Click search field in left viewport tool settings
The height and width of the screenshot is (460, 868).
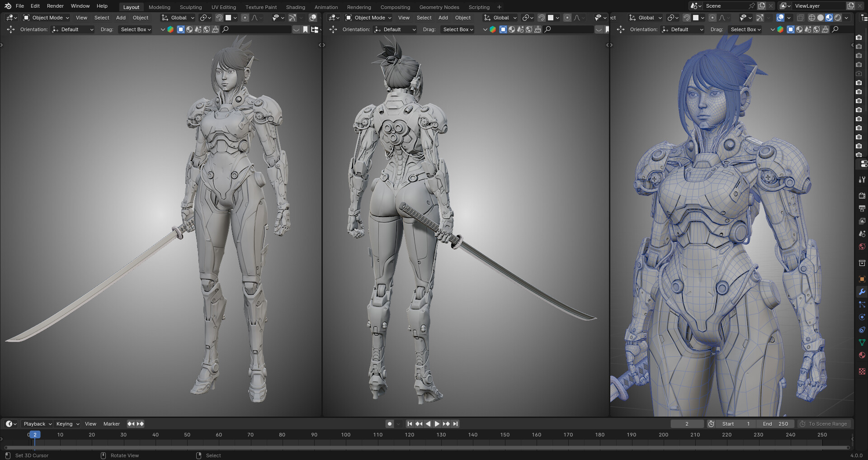pos(256,29)
